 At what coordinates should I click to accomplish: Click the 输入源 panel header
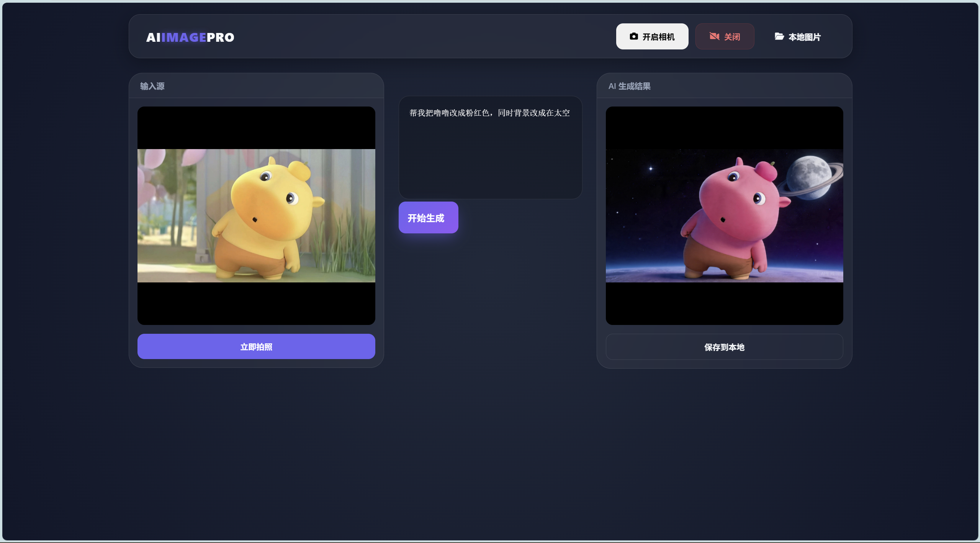click(152, 86)
